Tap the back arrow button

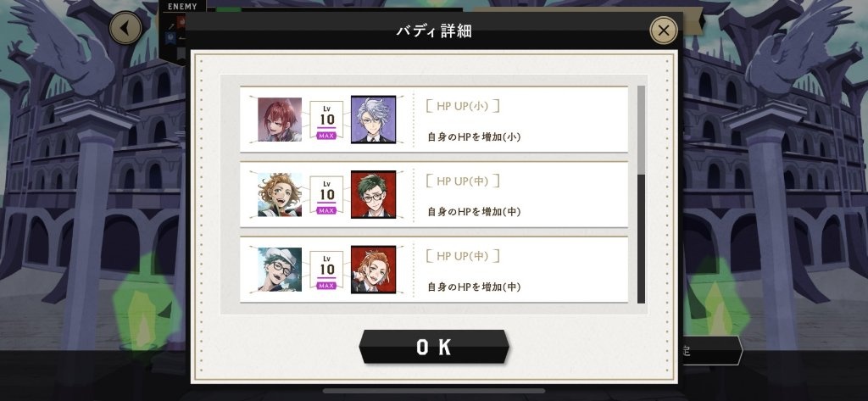point(125,28)
